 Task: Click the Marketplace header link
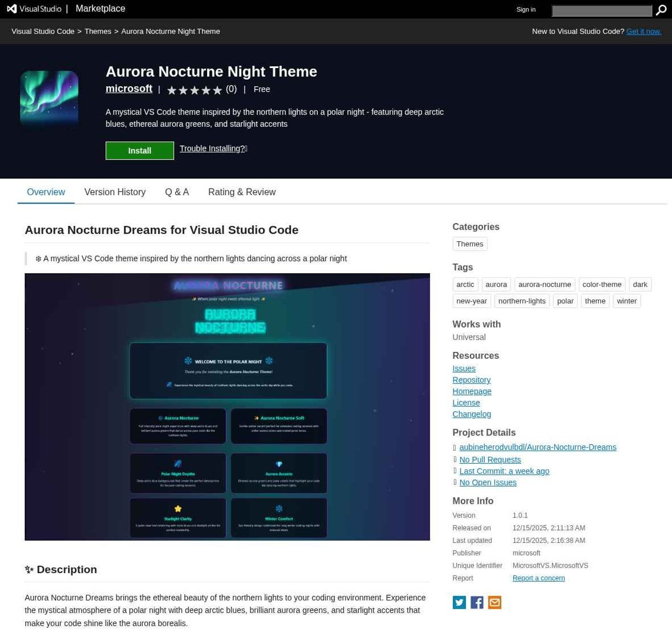pyautogui.click(x=100, y=8)
